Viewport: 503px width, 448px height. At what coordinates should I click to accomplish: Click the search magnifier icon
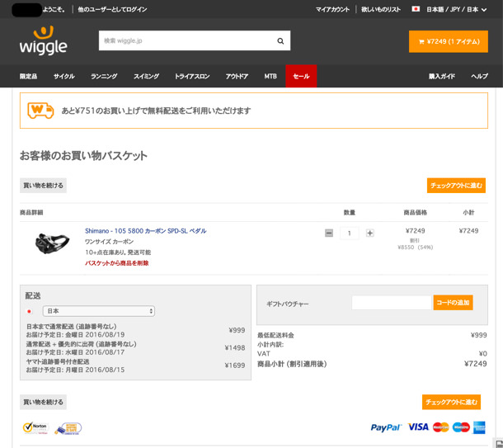click(280, 40)
